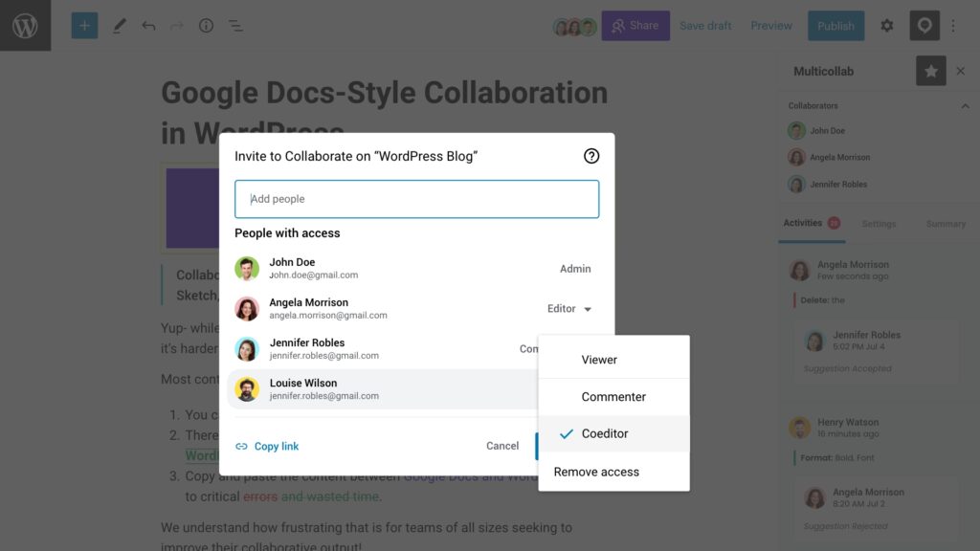
Task: Click the star icon in Multicollab panel
Action: click(x=930, y=71)
